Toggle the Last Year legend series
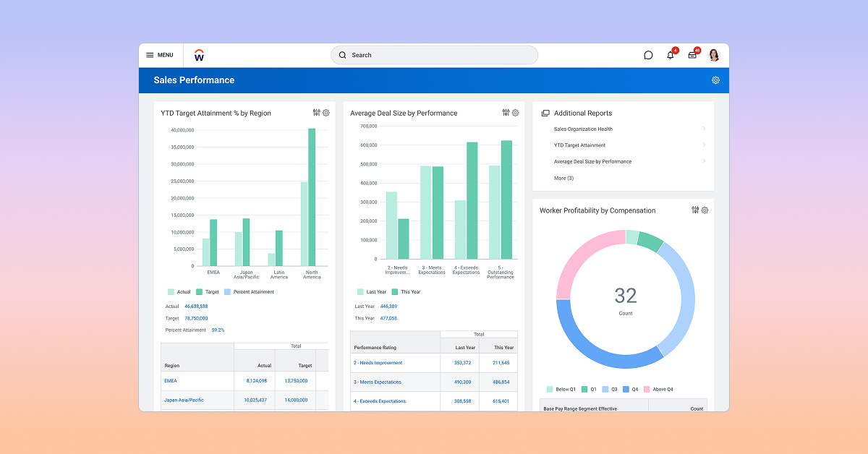This screenshot has width=868, height=454. point(371,292)
